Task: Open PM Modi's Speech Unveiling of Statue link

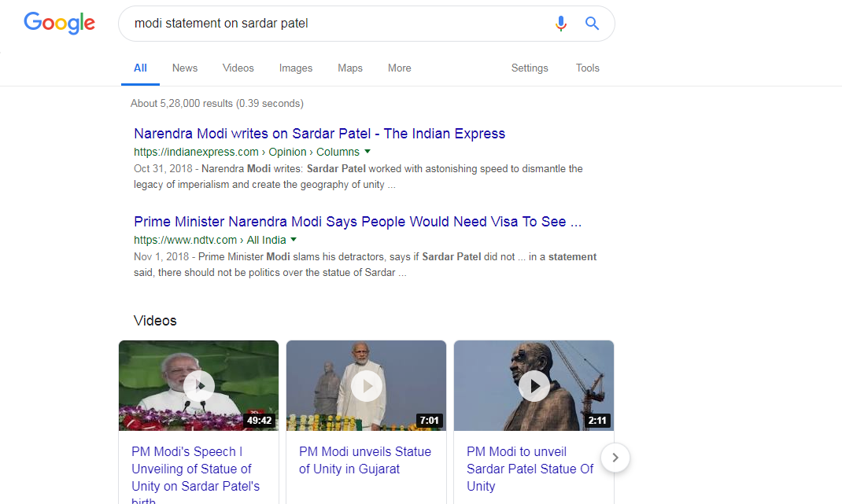Action: tap(195, 474)
